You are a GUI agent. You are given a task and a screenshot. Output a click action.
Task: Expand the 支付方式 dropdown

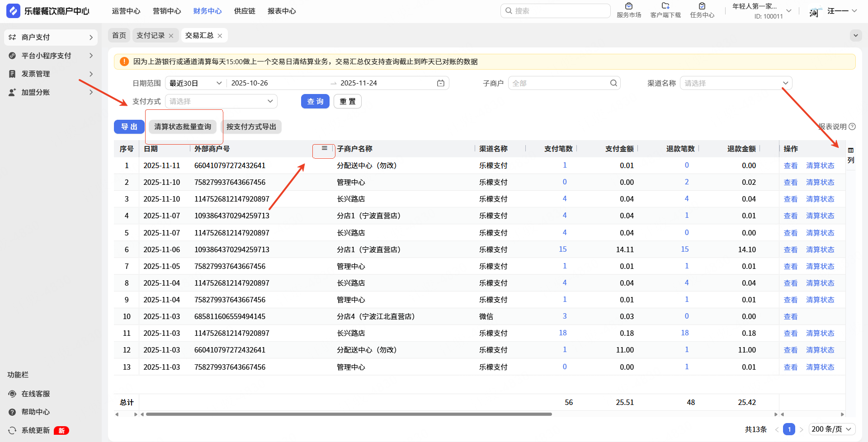(221, 101)
